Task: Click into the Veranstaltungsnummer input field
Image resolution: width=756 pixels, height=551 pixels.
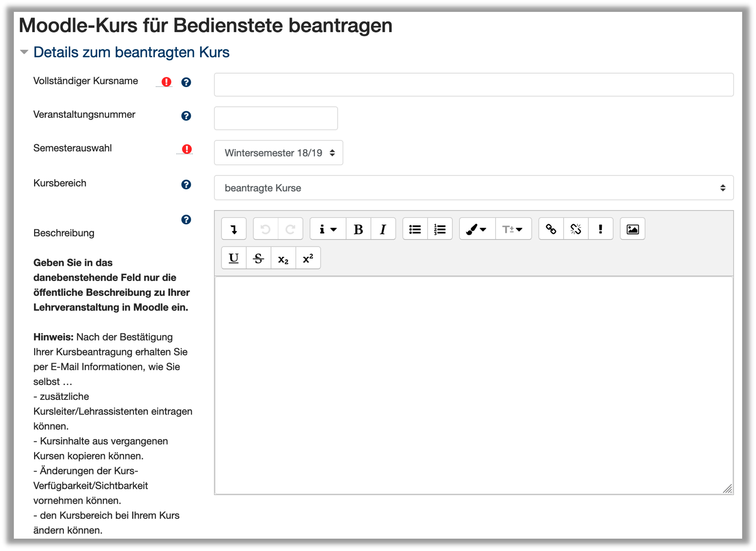Action: tap(276, 119)
